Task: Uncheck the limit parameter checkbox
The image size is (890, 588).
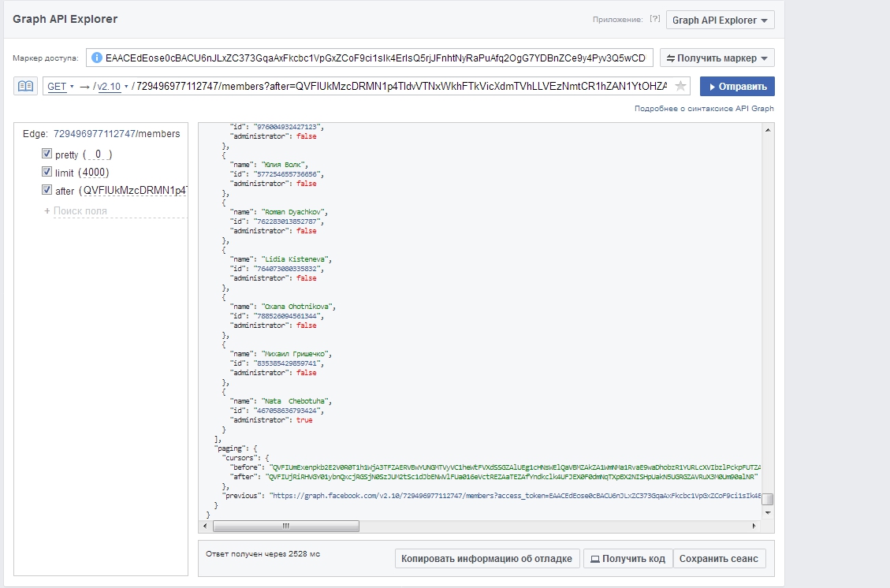Action: tap(47, 171)
